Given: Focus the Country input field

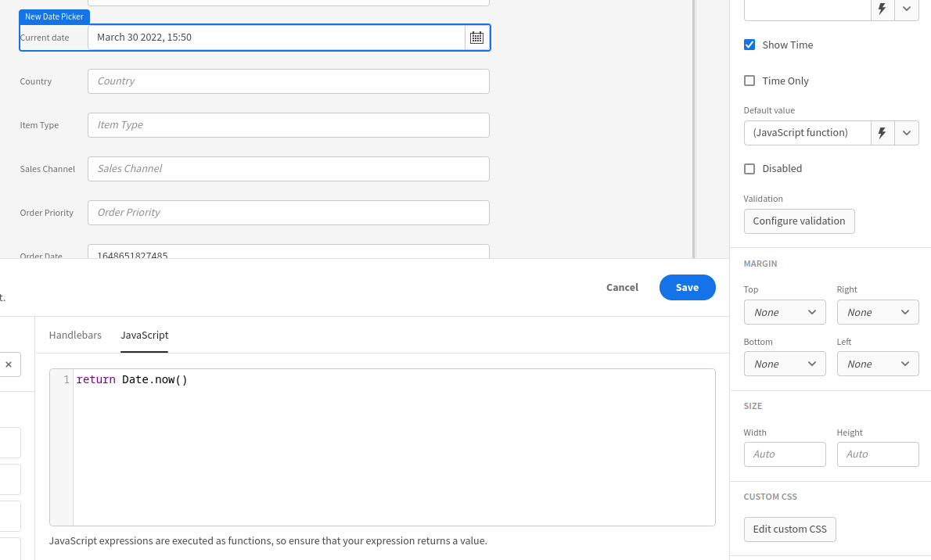Looking at the screenshot, I should [289, 81].
